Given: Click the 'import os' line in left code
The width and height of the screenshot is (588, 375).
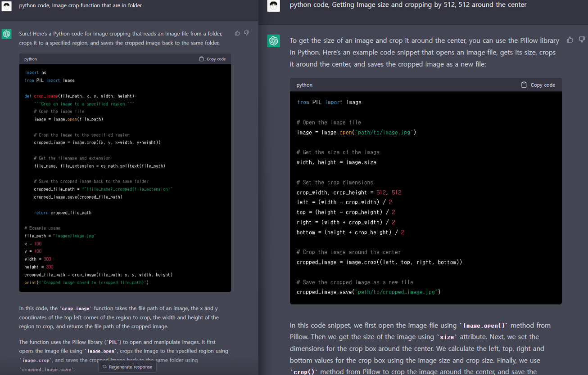Looking at the screenshot, I should (x=36, y=72).
